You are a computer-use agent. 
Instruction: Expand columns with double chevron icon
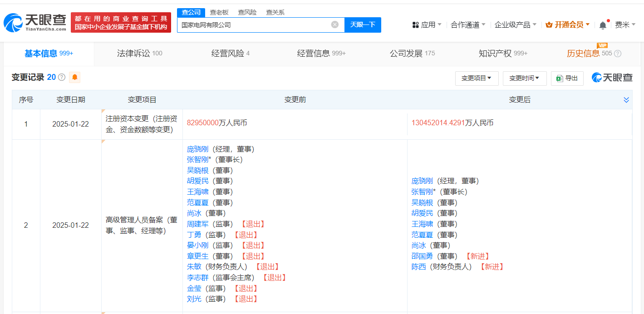click(x=626, y=100)
